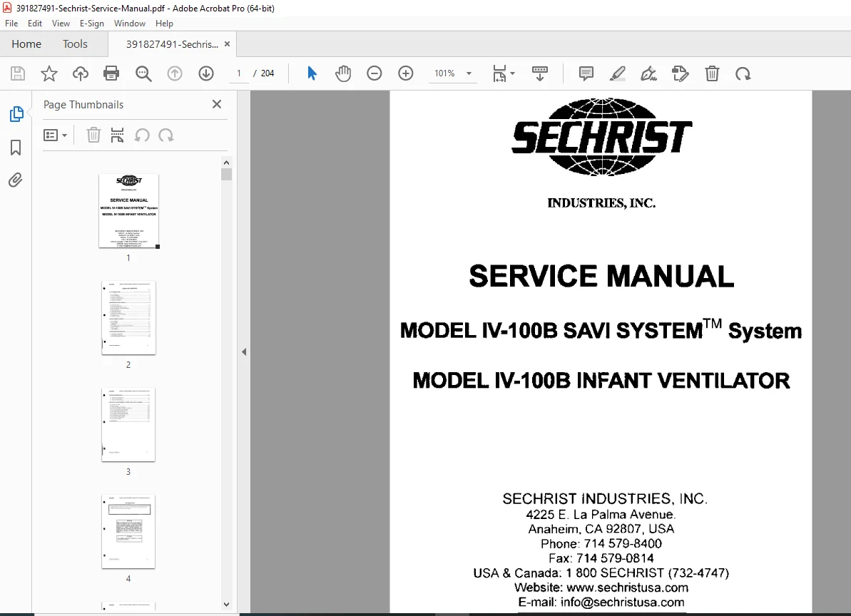The image size is (851, 616).
Task: Switch to the Tools tab
Action: coord(75,44)
